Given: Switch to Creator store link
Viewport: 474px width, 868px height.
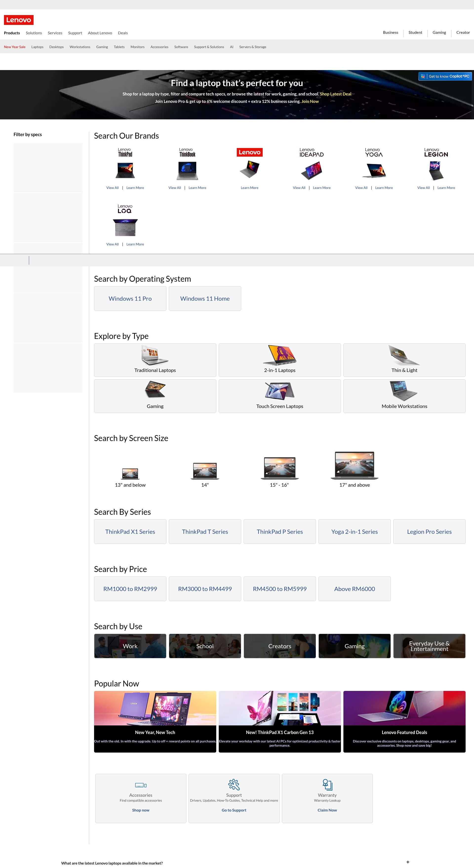Looking at the screenshot, I should (463, 32).
